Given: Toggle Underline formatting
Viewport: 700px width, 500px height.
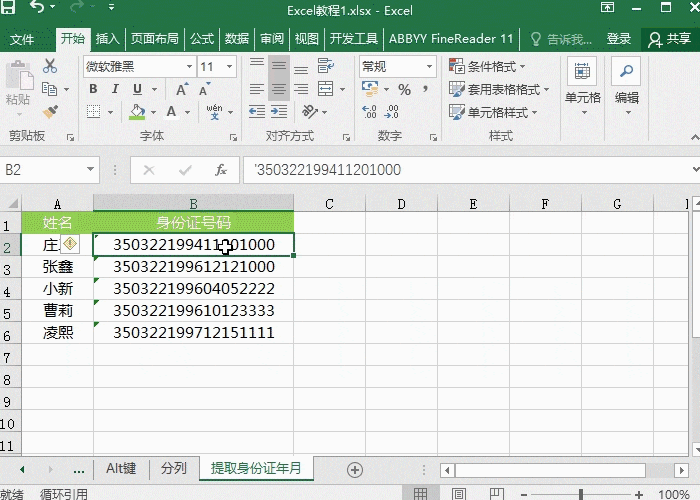Looking at the screenshot, I should tap(138, 89).
